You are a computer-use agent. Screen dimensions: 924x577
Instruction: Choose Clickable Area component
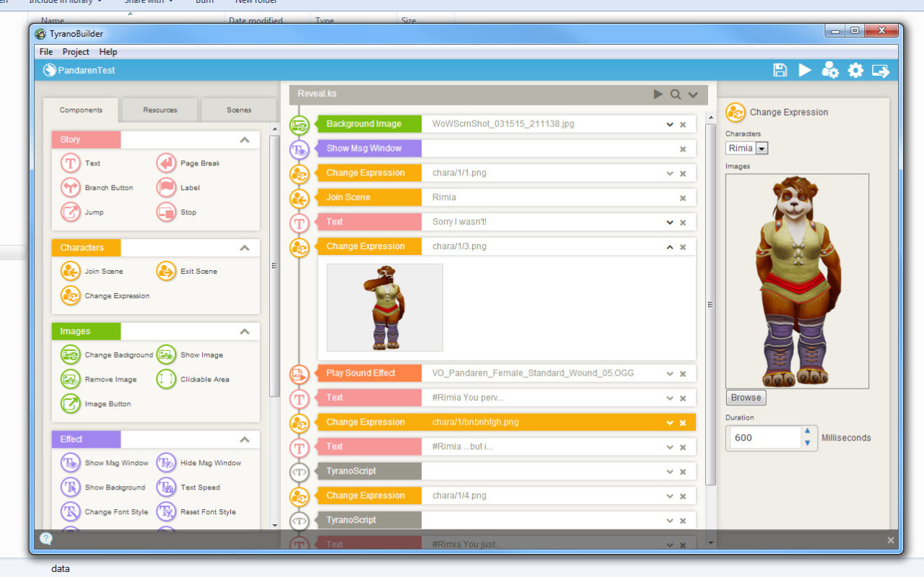click(193, 380)
